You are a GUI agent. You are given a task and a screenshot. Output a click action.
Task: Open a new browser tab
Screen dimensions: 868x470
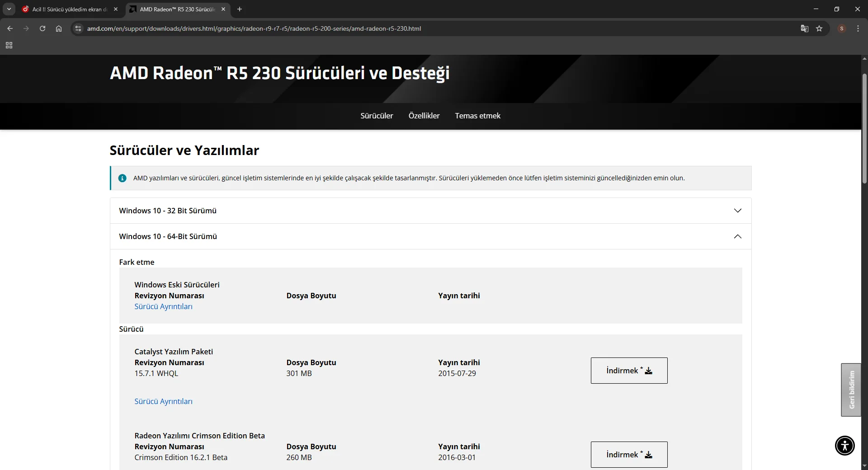coord(240,9)
